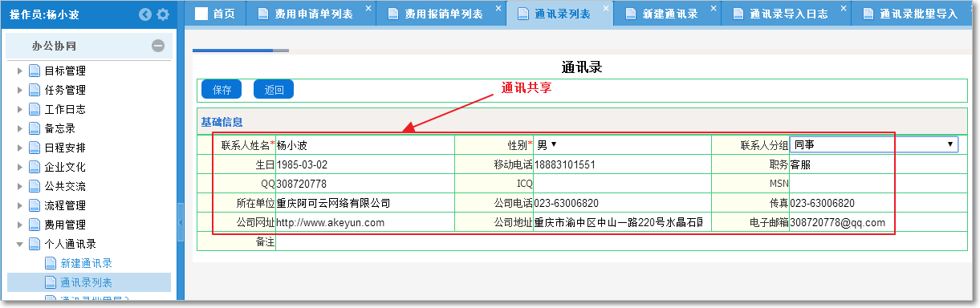
Task: Expand the 目标管理 tree node
Action: [20, 71]
